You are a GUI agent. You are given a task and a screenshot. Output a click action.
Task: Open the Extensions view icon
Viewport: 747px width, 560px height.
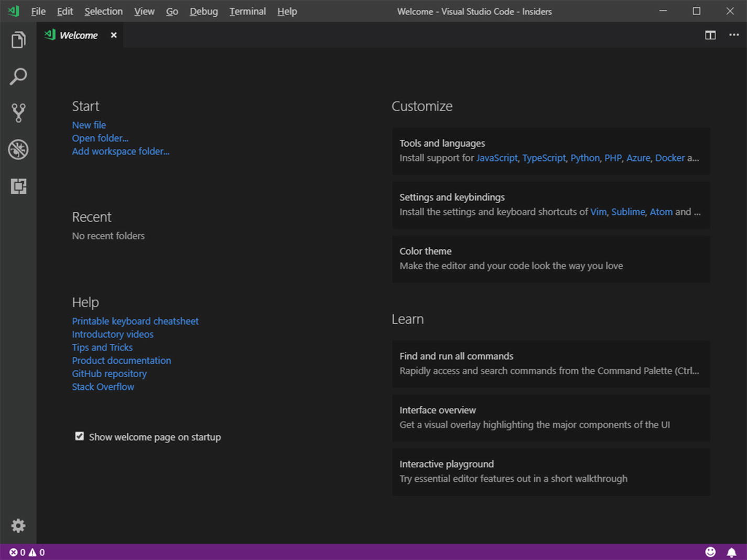[18, 186]
